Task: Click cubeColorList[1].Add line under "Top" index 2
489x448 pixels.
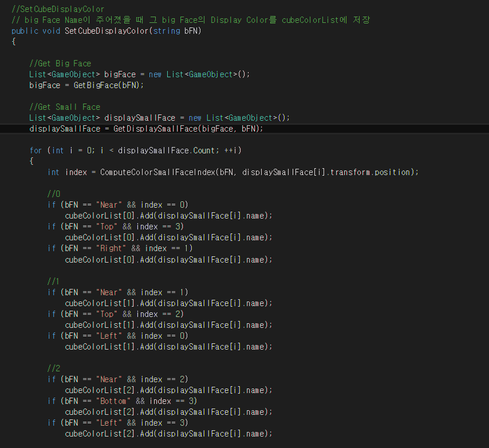Action: pyautogui.click(x=168, y=325)
